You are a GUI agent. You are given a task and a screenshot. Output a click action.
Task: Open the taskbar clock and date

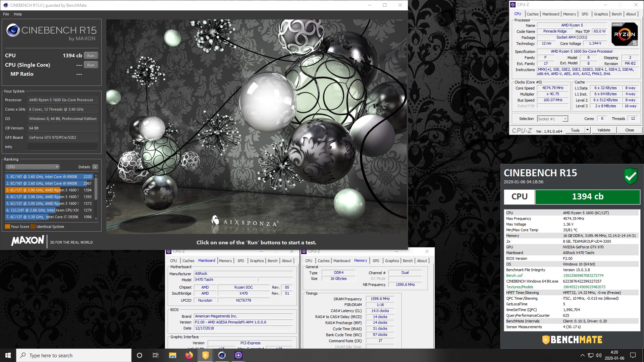(614, 355)
